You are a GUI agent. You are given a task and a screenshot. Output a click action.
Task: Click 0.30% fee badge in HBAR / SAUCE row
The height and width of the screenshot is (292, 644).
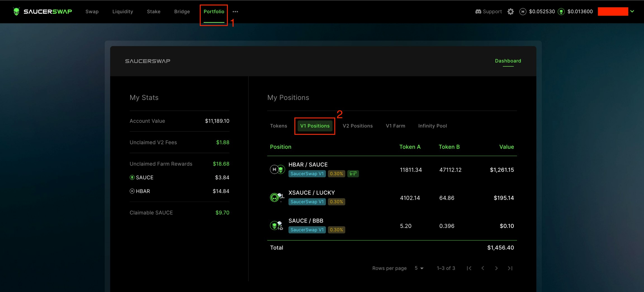coord(336,174)
